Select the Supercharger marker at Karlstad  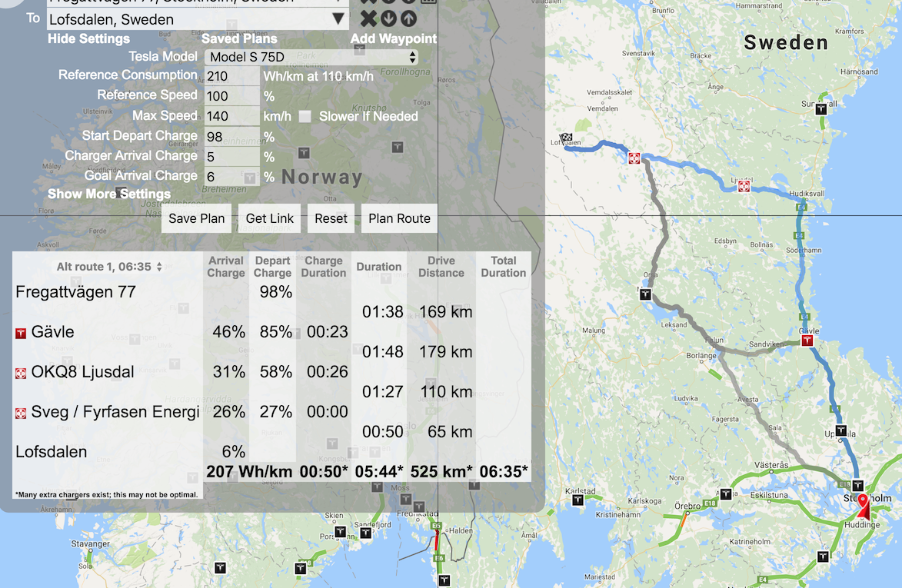coord(577,500)
